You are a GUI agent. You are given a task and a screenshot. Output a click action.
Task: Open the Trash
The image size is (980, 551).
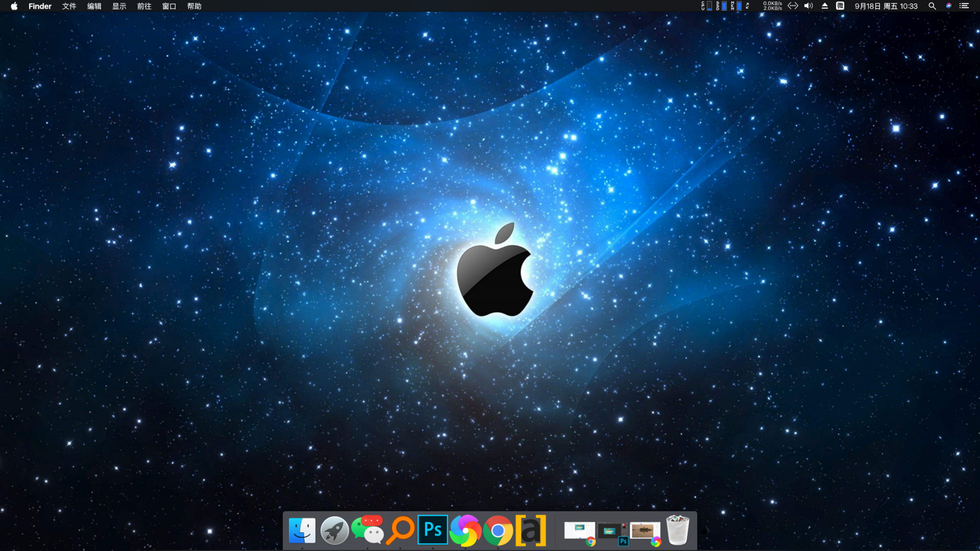[677, 529]
